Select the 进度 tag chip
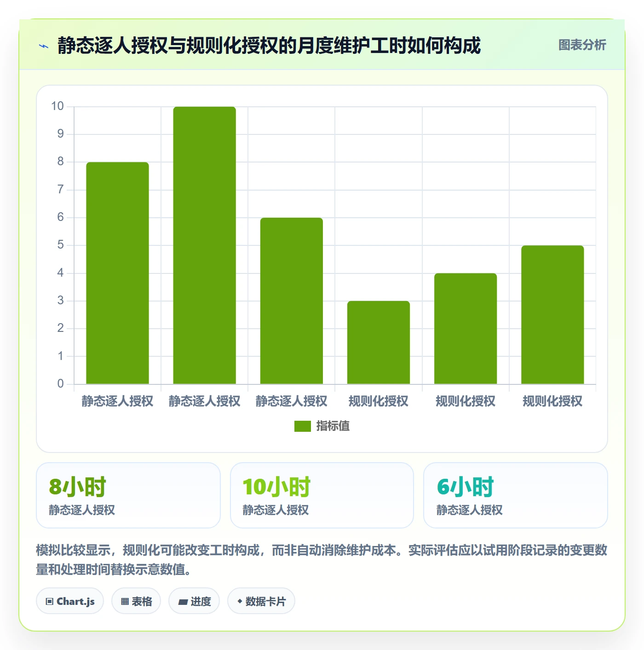The height and width of the screenshot is (650, 644). click(x=194, y=601)
